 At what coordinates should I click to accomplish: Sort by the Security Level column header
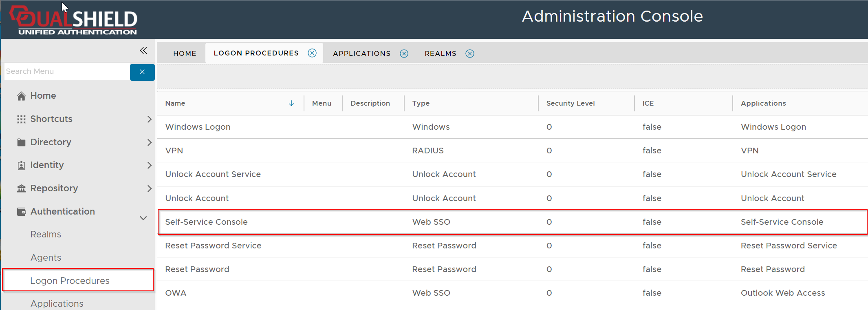coord(570,103)
